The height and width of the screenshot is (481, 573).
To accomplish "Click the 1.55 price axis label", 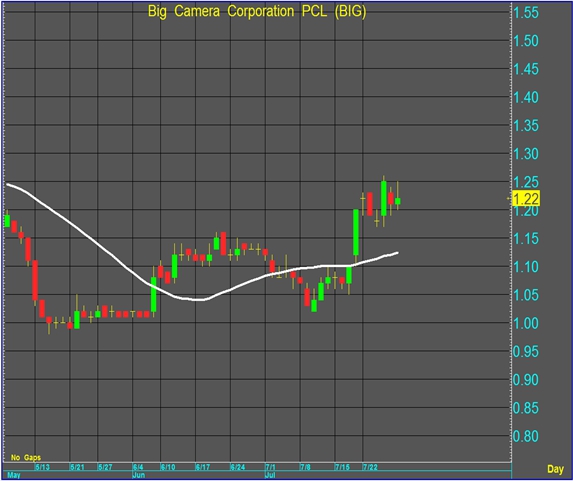I will [526, 12].
